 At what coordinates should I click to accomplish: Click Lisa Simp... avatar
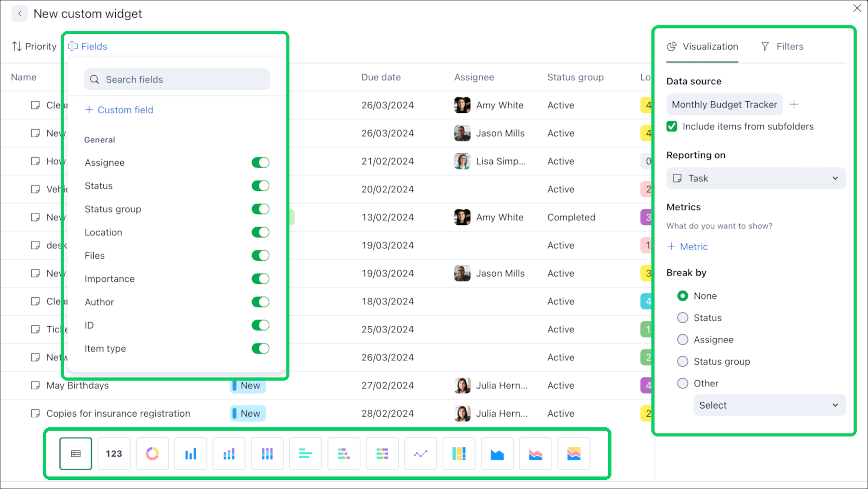[462, 161]
